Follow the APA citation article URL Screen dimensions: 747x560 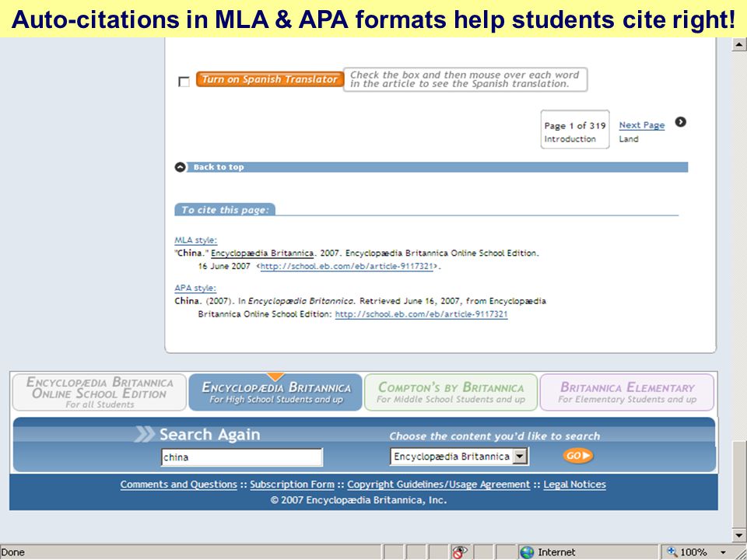(421, 314)
